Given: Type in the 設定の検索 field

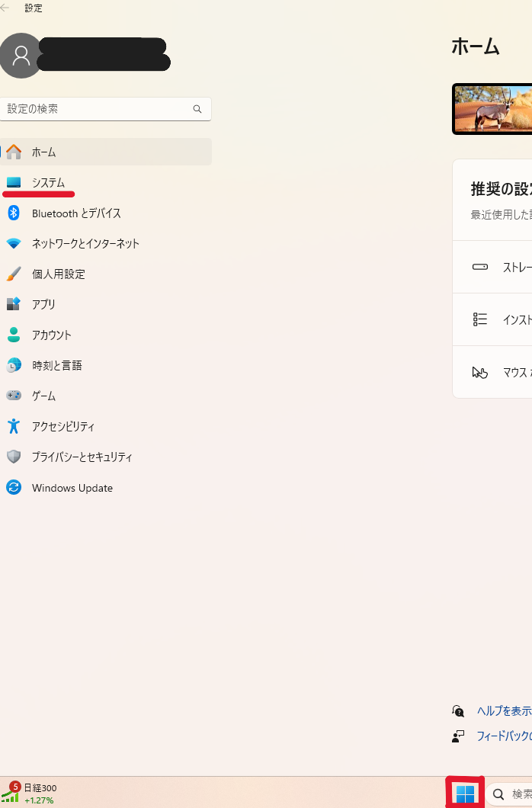Looking at the screenshot, I should coord(95,109).
